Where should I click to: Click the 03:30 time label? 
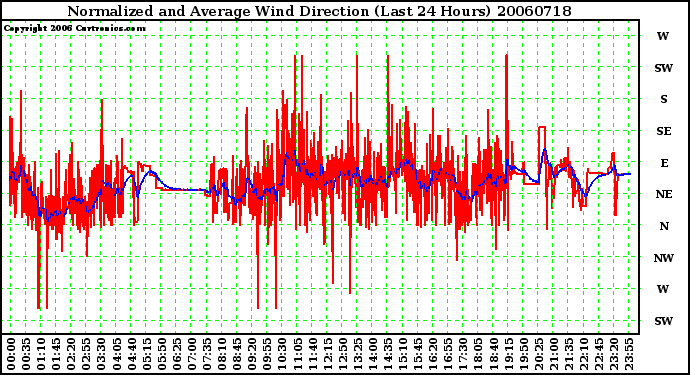pos(101,354)
